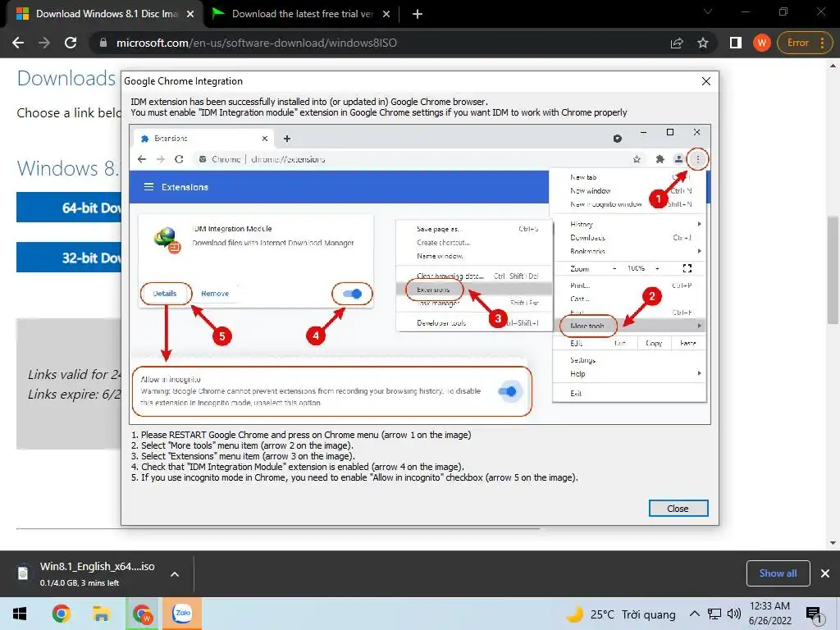
Task: Close the Download Windows 8.1 Disc Image tab
Action: tap(190, 14)
